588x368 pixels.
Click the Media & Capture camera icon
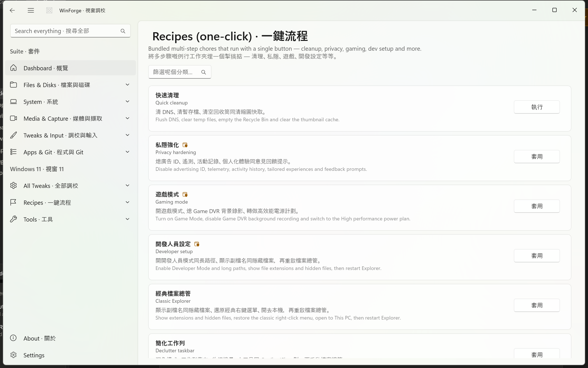(x=13, y=118)
